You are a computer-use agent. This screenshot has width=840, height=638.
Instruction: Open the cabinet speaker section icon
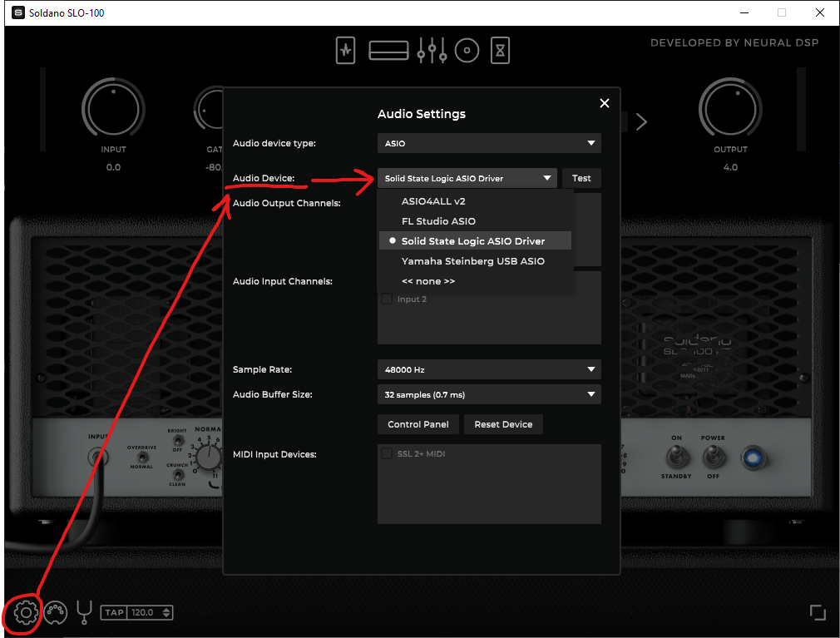(x=467, y=51)
